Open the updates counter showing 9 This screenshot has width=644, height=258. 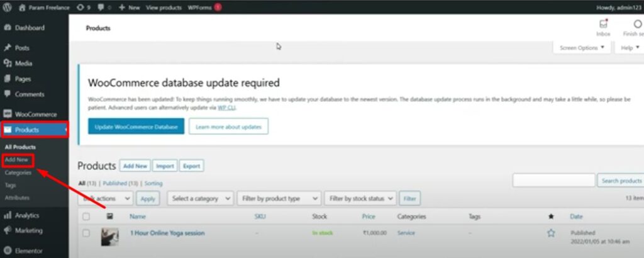pyautogui.click(x=84, y=8)
